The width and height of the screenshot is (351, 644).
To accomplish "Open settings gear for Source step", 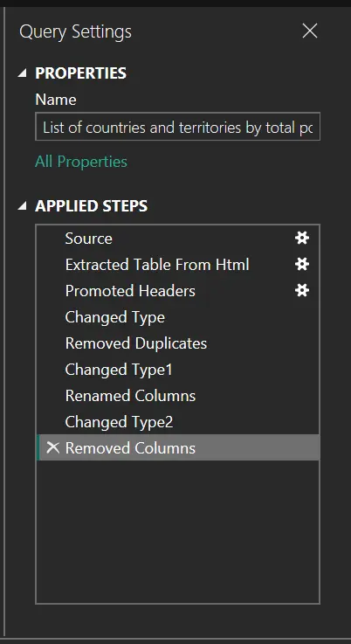I will click(x=302, y=239).
